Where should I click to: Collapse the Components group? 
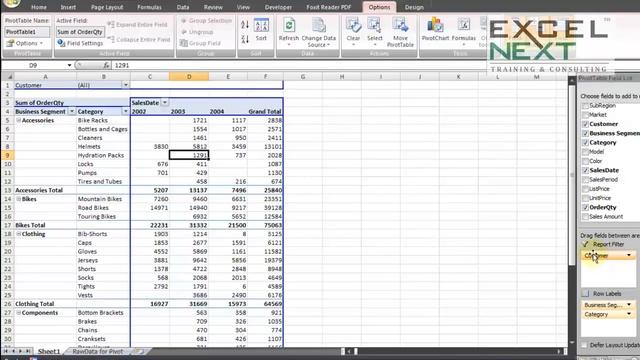click(18, 313)
